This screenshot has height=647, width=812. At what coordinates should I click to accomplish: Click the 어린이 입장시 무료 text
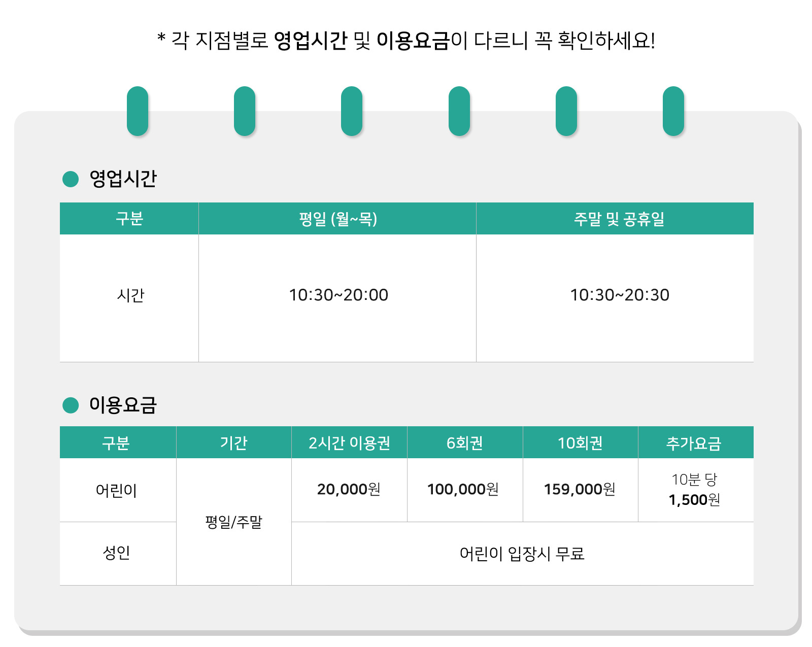(522, 553)
